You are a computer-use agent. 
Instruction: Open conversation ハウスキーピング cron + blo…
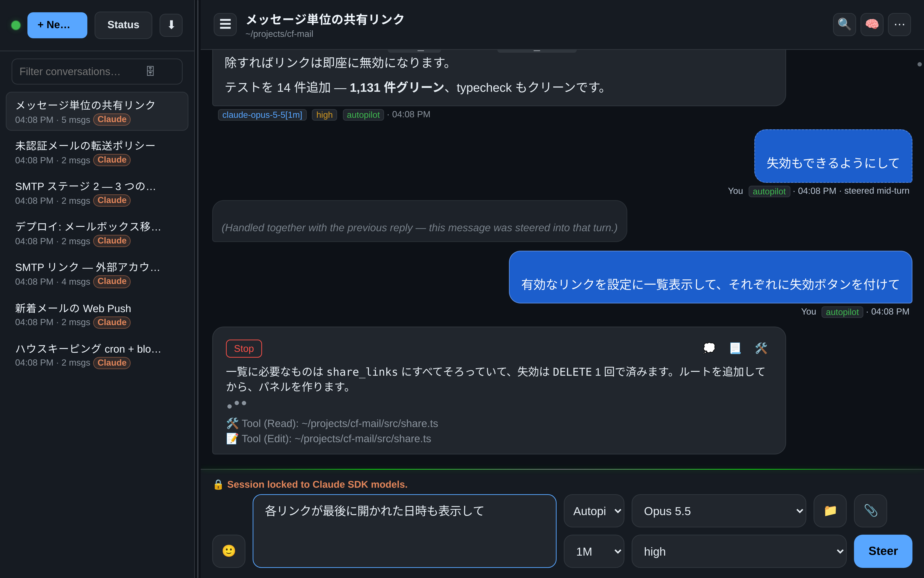pyautogui.click(x=97, y=355)
